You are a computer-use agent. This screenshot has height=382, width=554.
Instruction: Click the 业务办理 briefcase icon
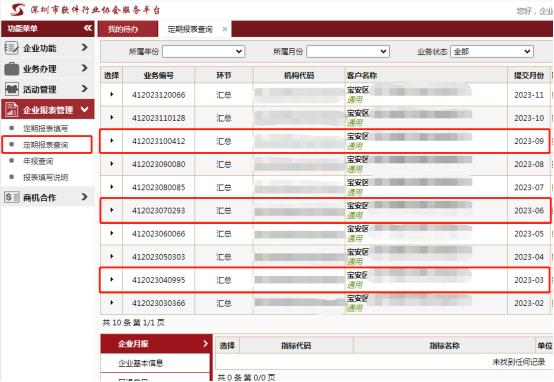(11, 69)
